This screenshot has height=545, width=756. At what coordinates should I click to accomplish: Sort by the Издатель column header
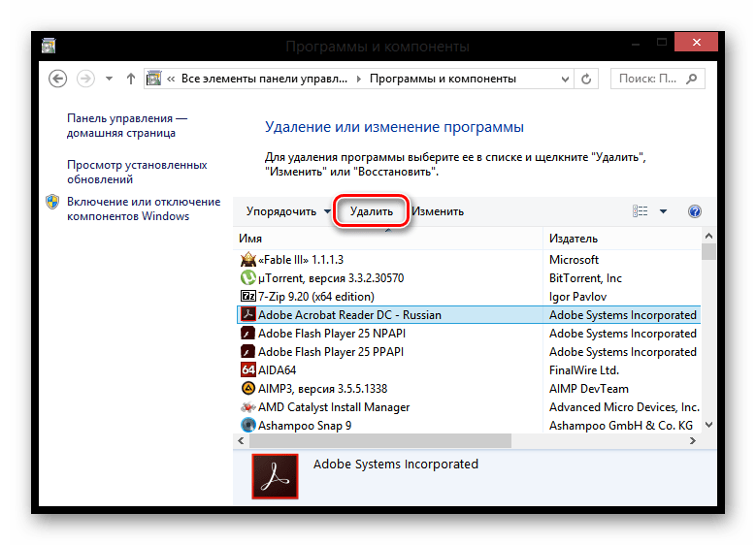pyautogui.click(x=622, y=238)
